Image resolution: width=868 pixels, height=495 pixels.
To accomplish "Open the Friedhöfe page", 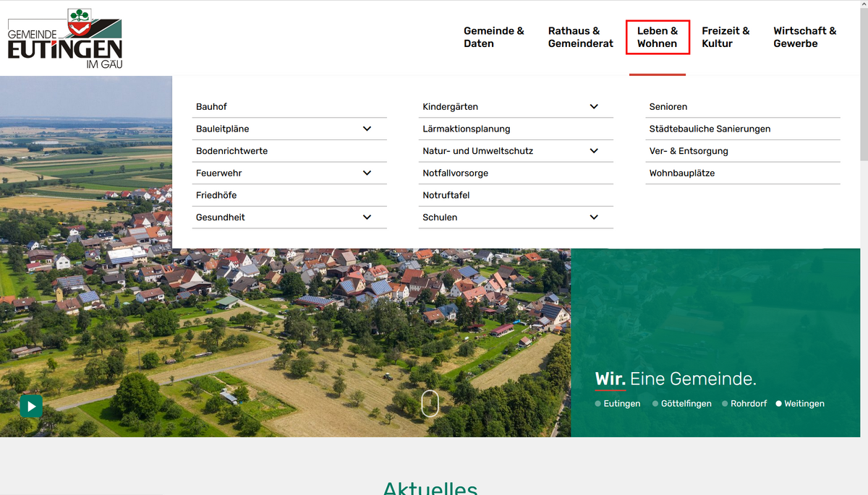I will pyautogui.click(x=216, y=195).
